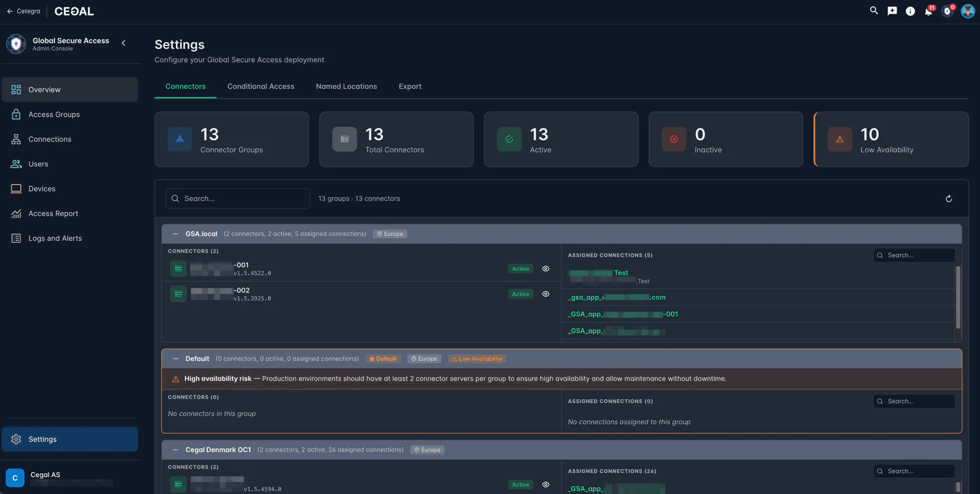Screen dimensions: 980x494
Task: Click the Active status of connector -001
Action: pos(520,269)
